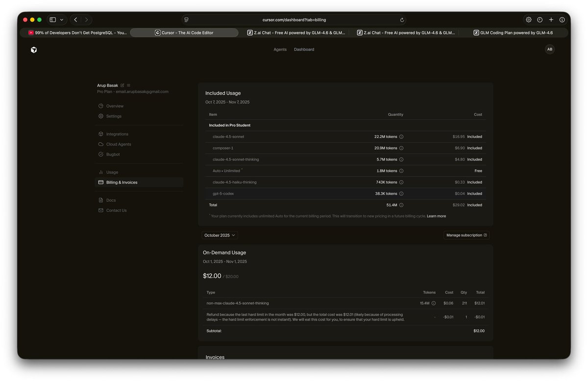This screenshot has height=382, width=588.
Task: Click the $16.95 cost value
Action: pyautogui.click(x=459, y=137)
